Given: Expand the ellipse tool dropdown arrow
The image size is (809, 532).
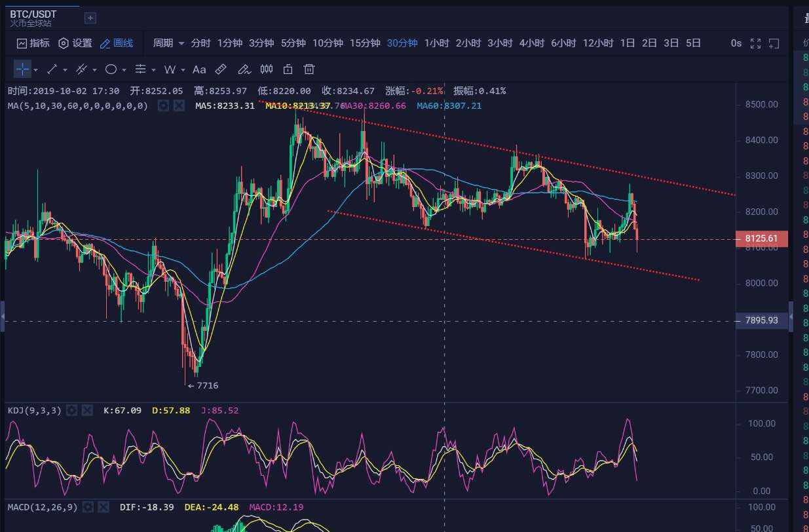Looking at the screenshot, I should (x=124, y=69).
